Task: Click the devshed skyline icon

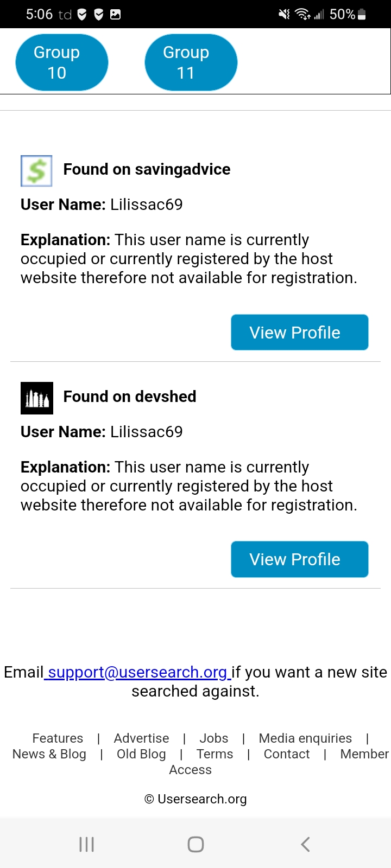Action: (36, 398)
